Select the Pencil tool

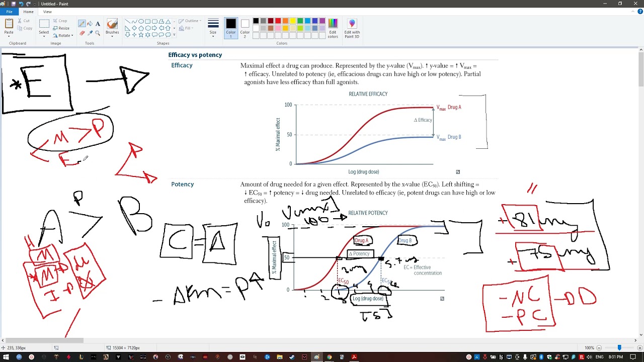(82, 24)
